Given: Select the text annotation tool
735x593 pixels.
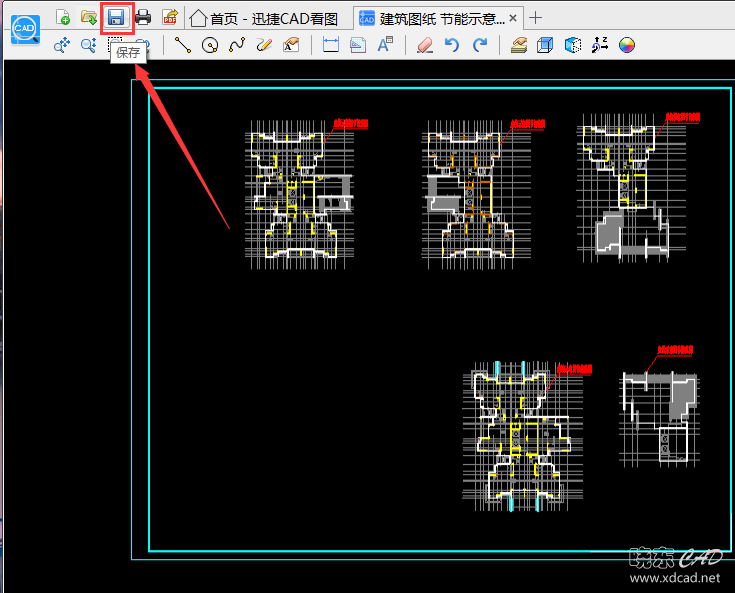Looking at the screenshot, I should [x=385, y=45].
